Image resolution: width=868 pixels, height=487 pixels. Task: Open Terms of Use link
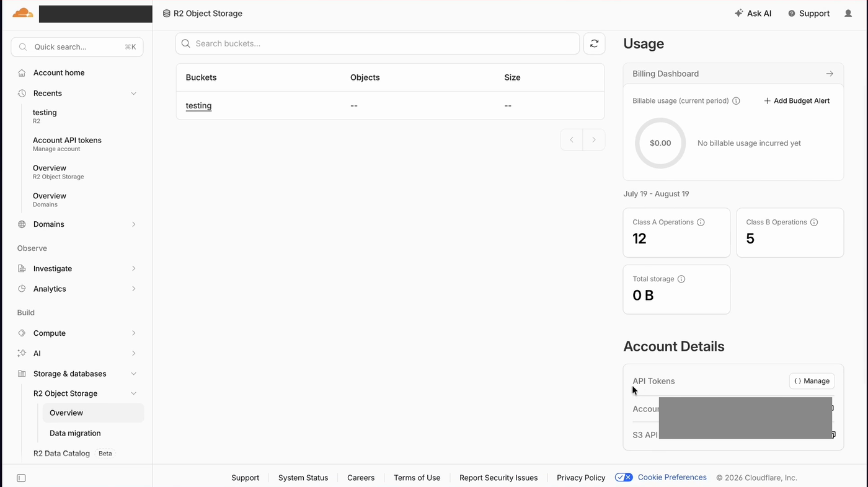417,478
